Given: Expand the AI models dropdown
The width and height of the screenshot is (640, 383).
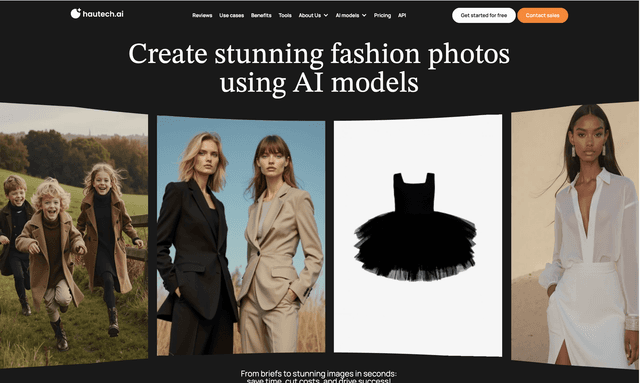Looking at the screenshot, I should (x=351, y=16).
